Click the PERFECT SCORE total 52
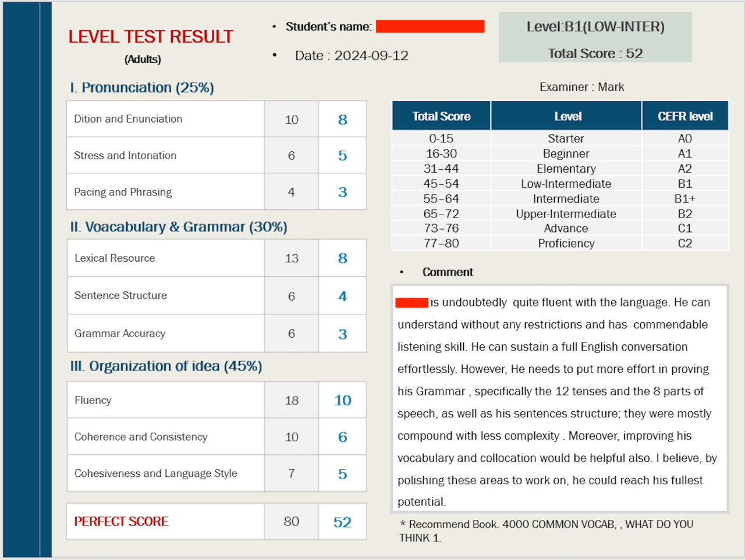The height and width of the screenshot is (560, 745). (343, 522)
